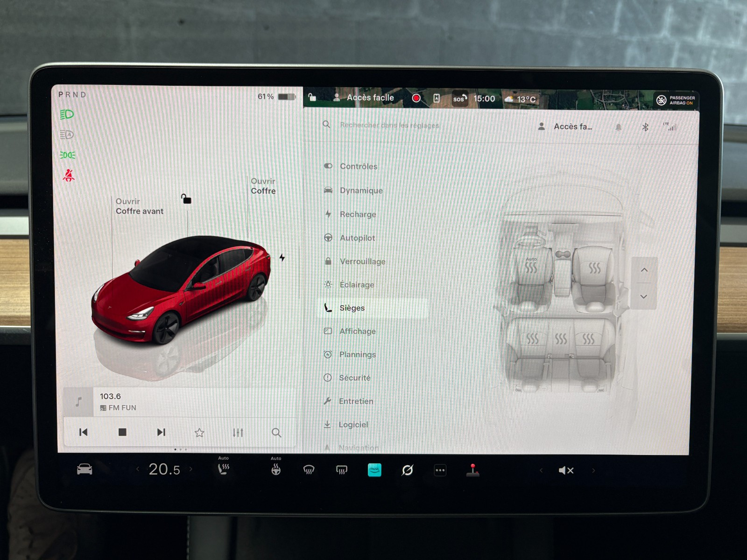This screenshot has width=747, height=560.
Task: Open the Autopilot settings menu
Action: click(x=357, y=238)
